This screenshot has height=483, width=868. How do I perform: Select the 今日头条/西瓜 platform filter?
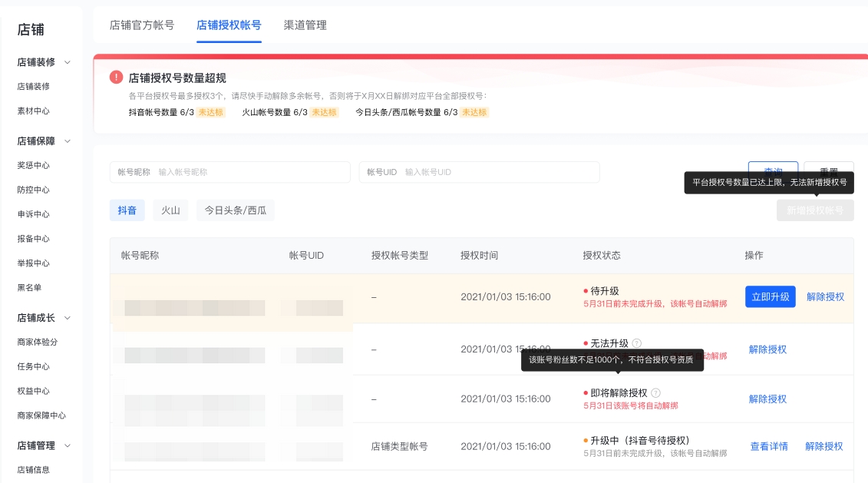(235, 210)
